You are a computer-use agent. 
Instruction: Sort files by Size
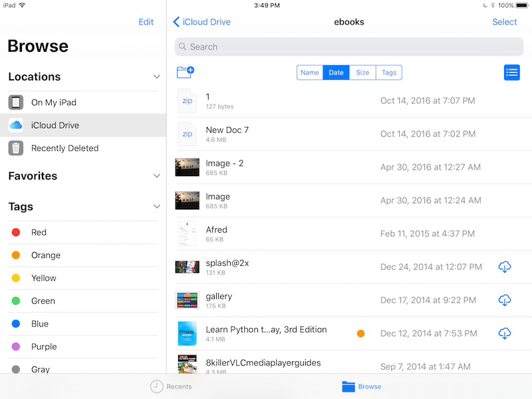point(362,72)
